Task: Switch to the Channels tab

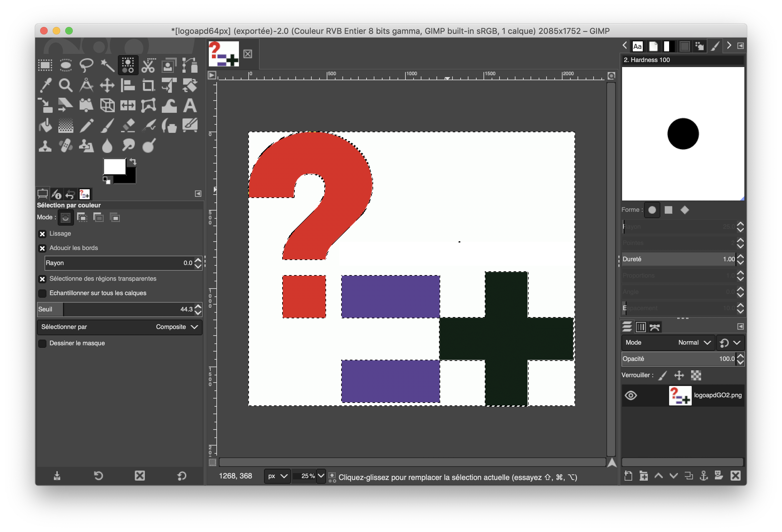Action: tap(641, 327)
